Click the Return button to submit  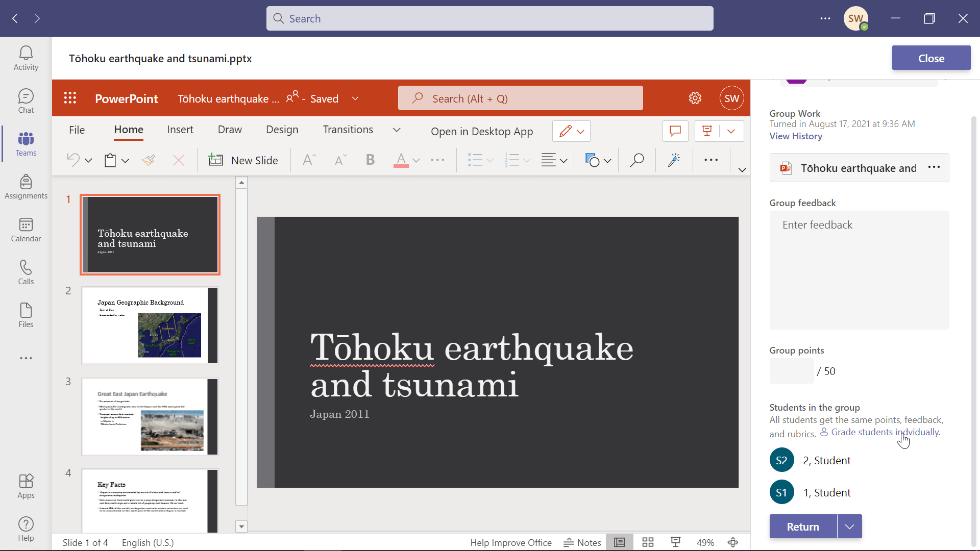804,526
